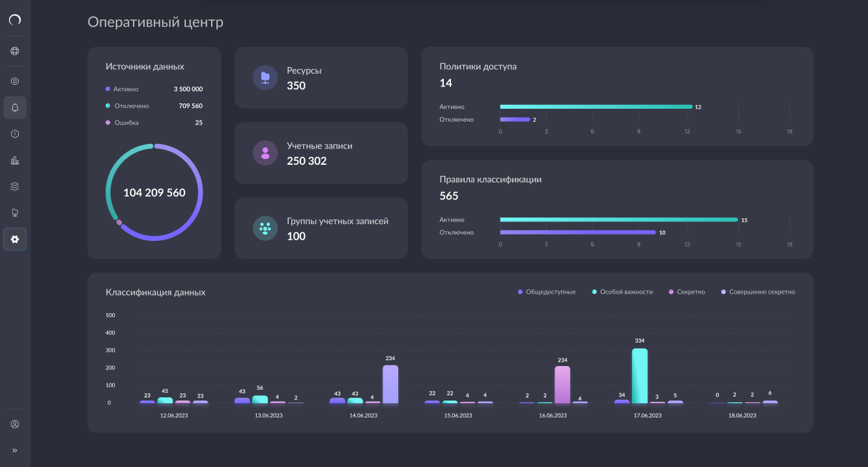Open the user profile icon
868x467 pixels.
click(x=15, y=424)
